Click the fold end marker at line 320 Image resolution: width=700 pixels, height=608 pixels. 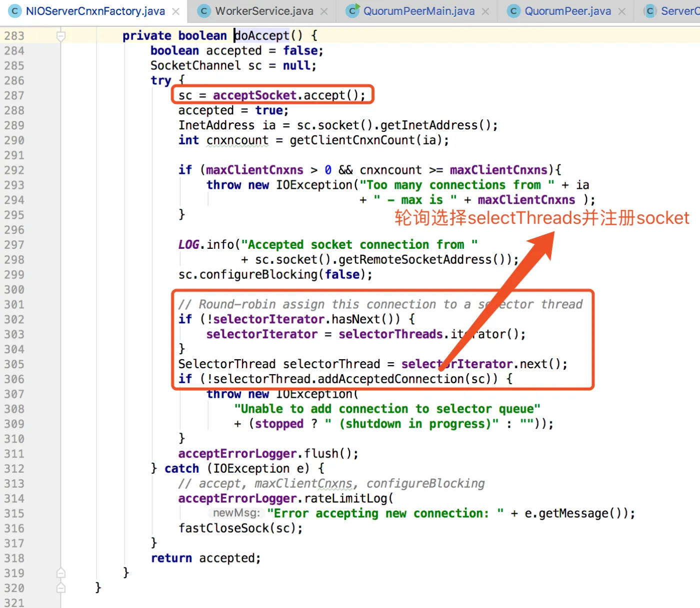61,588
